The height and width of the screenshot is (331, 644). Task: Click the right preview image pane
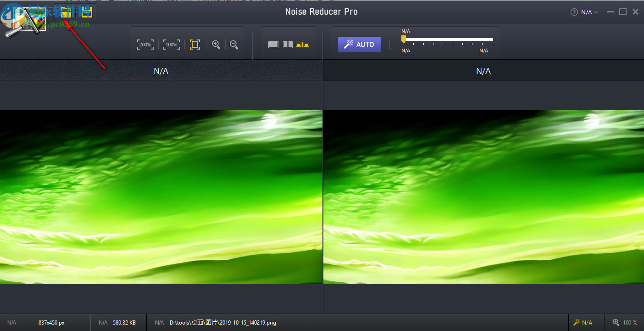484,197
